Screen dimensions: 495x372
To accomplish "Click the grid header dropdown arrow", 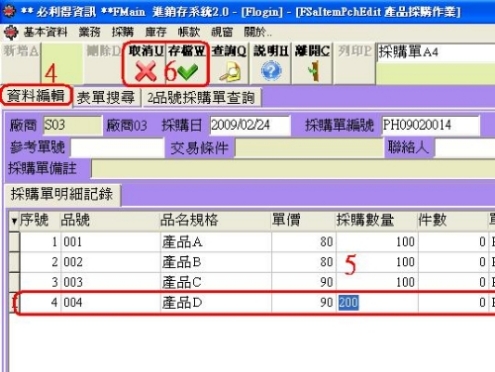I will coord(14,221).
